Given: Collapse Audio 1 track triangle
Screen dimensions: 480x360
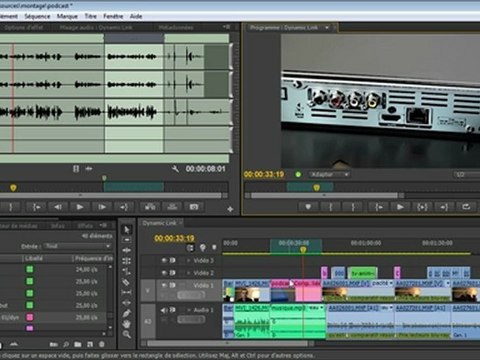Looking at the screenshot, I should pyautogui.click(x=189, y=310).
